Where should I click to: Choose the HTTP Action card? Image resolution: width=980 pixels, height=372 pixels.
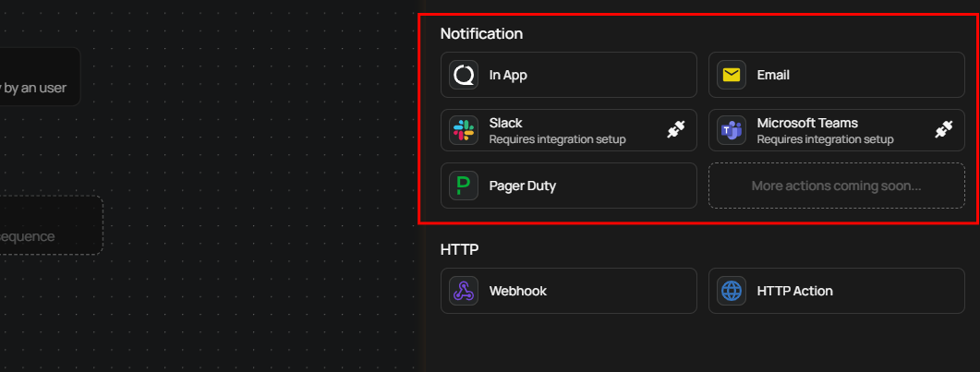point(836,291)
